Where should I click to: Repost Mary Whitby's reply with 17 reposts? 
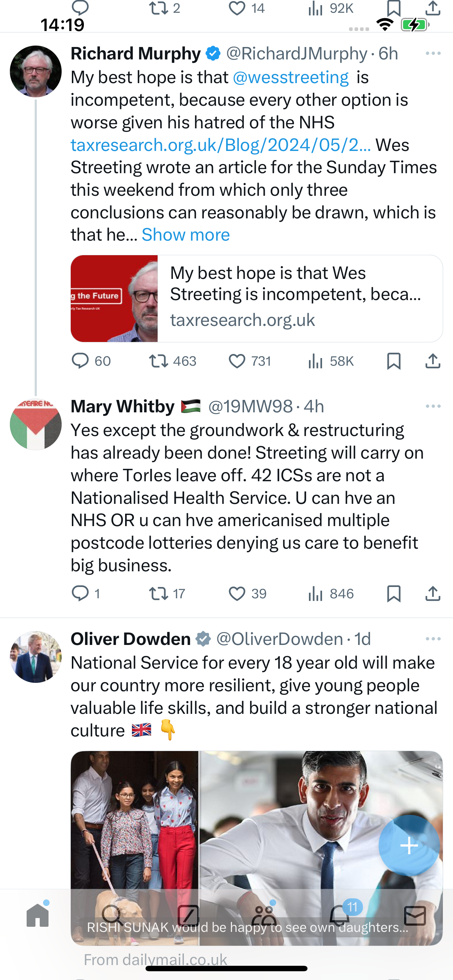click(167, 594)
